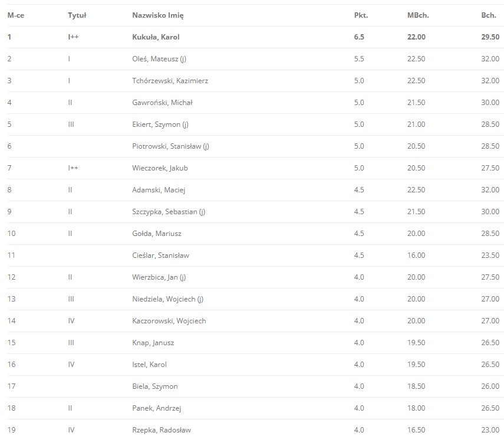Click the Nazwisko Imię column header
Image resolution: width=504 pixels, height=436 pixels.
[x=158, y=15]
